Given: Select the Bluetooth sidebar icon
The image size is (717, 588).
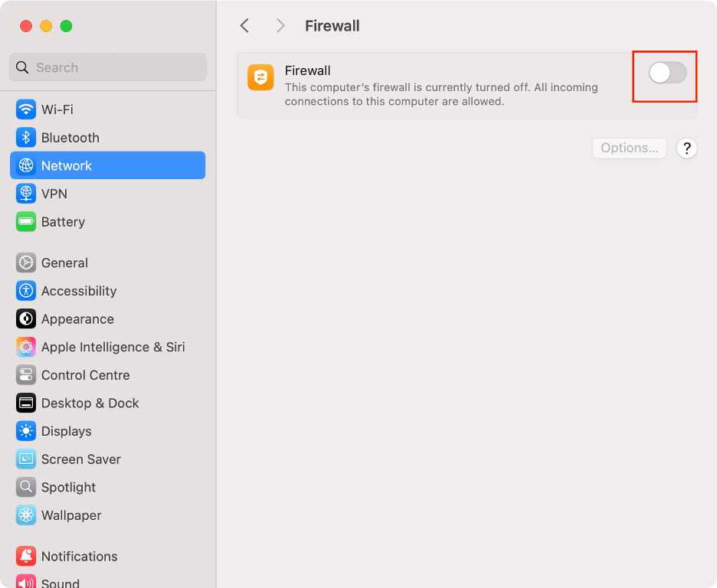Looking at the screenshot, I should coord(25,137).
